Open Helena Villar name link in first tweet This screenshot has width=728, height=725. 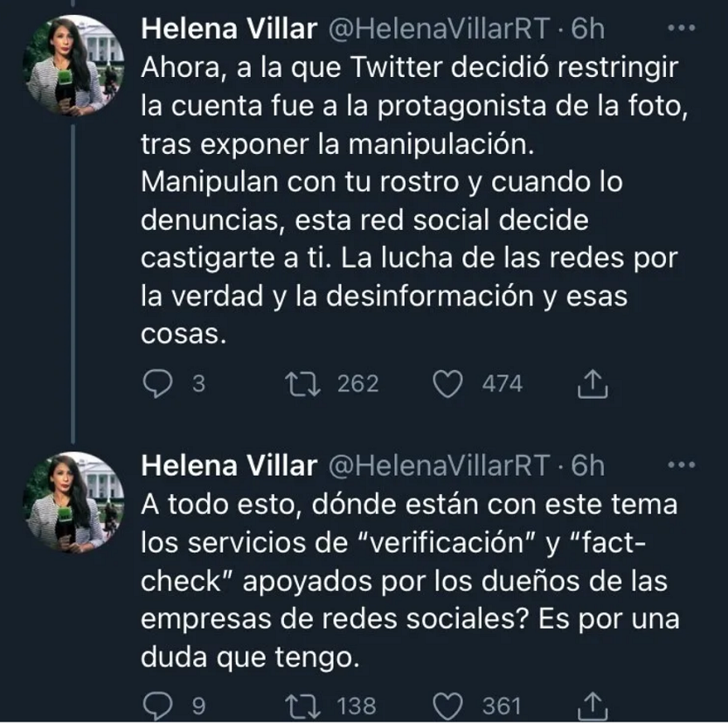pos(228,30)
